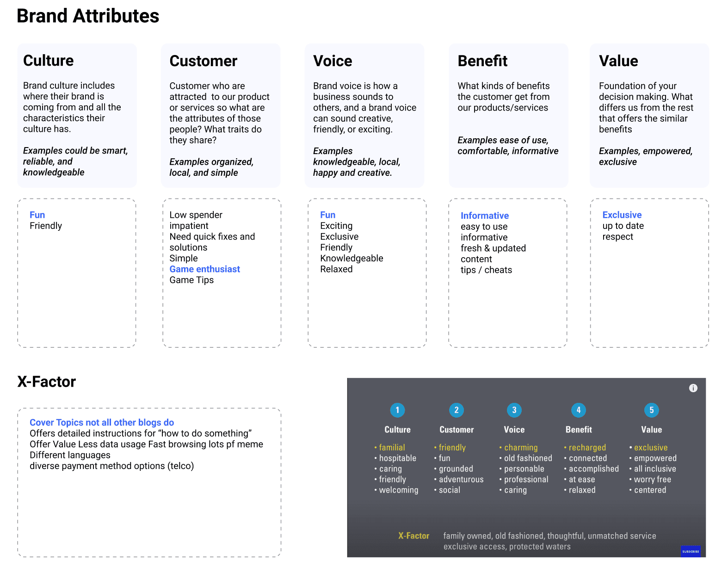Select "diverse payment method options (telco)" line

[112, 466]
